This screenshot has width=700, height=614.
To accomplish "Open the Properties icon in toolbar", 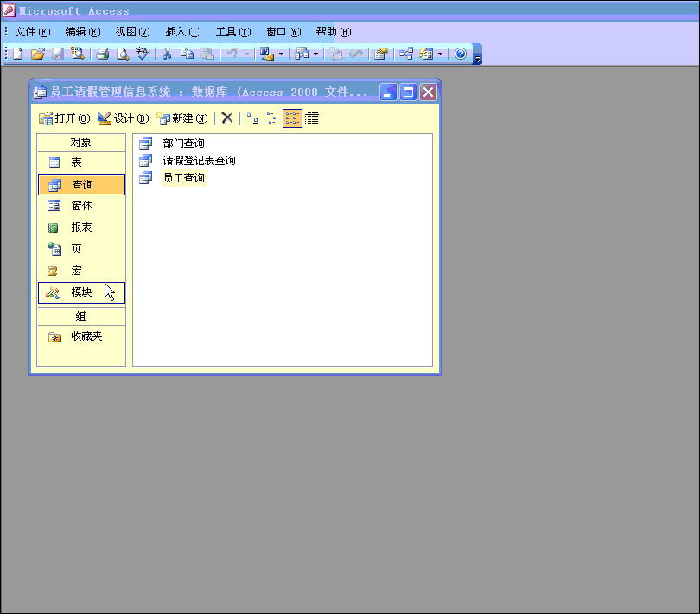I will pos(381,54).
